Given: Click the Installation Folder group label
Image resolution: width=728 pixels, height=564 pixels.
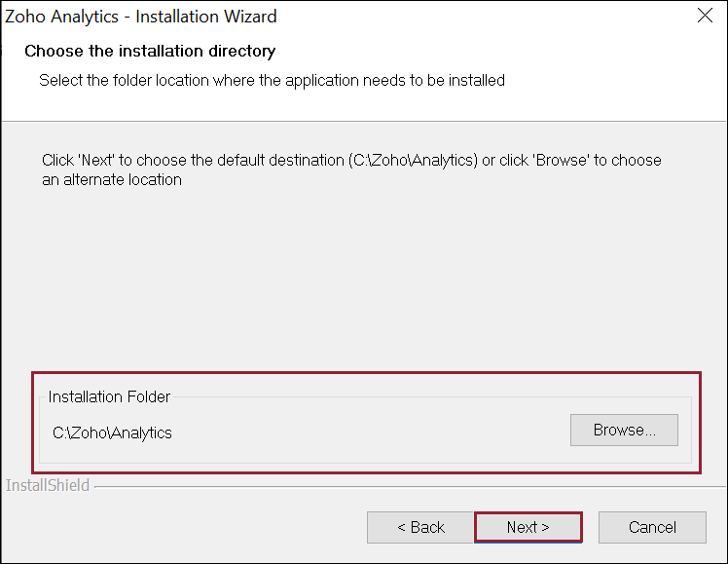Looking at the screenshot, I should [109, 396].
